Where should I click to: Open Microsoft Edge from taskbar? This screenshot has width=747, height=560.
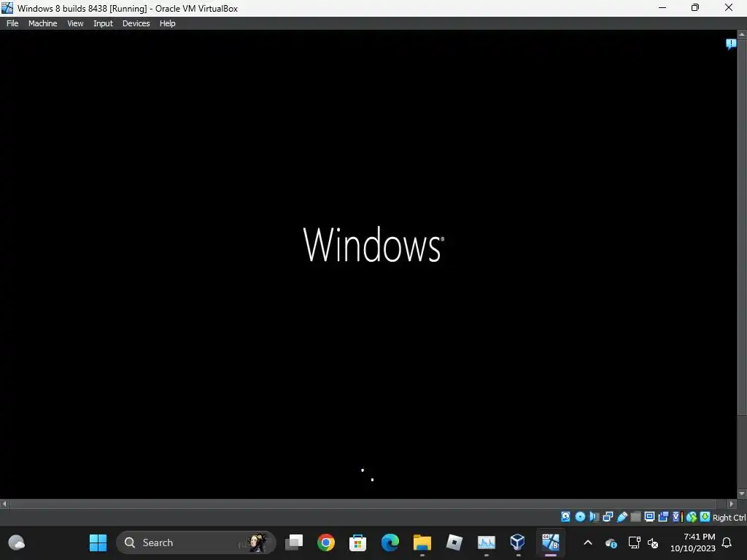click(x=390, y=542)
